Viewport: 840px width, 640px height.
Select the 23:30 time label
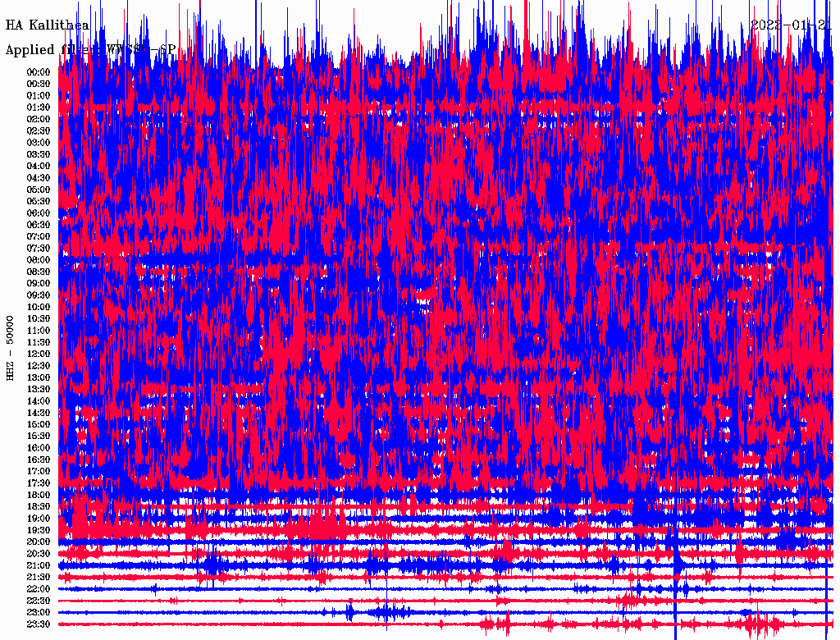[x=39, y=624]
